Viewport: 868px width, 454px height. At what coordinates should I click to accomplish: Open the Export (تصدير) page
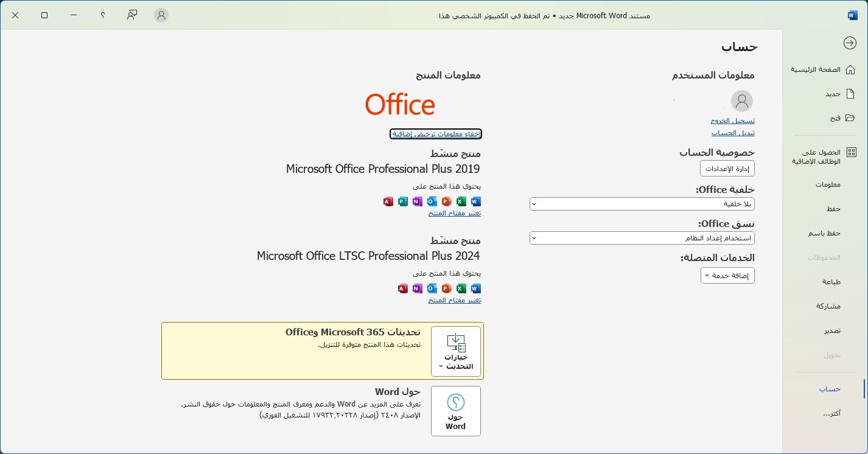pyautogui.click(x=832, y=330)
